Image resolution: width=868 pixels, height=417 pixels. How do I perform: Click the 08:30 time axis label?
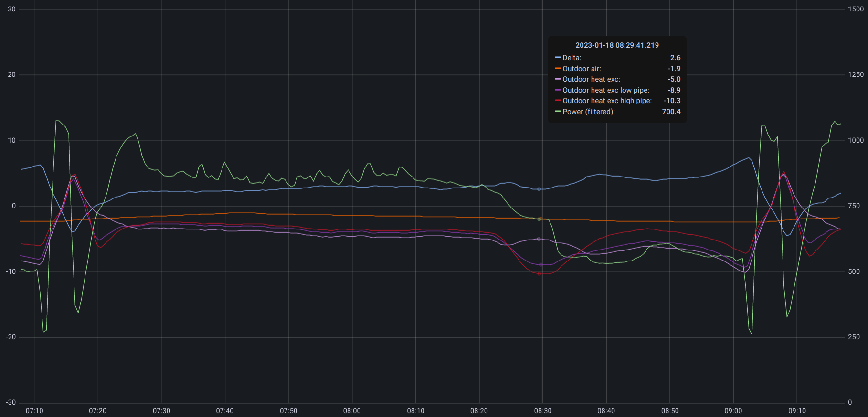click(543, 411)
